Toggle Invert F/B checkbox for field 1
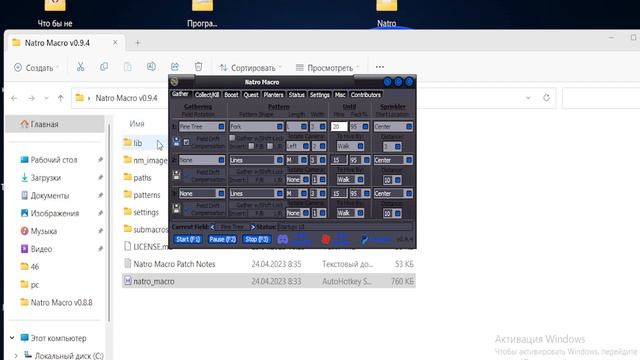 pos(251,146)
